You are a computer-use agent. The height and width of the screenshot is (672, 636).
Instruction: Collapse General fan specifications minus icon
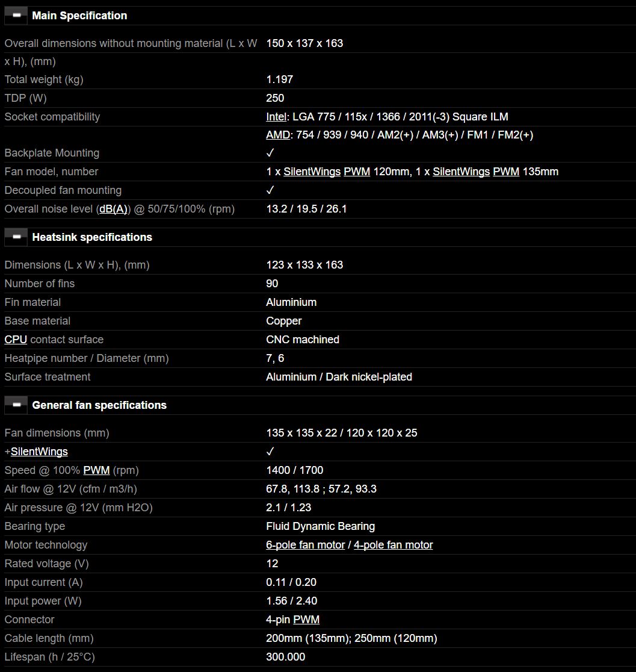coord(16,405)
